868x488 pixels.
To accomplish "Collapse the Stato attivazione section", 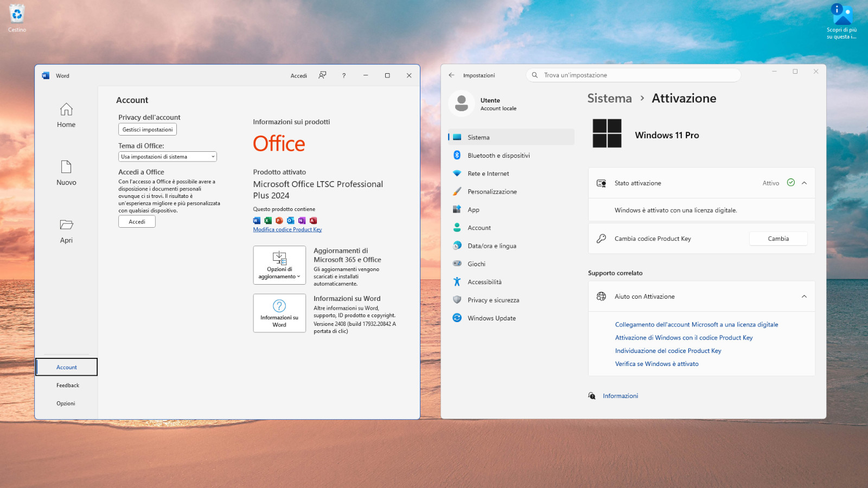I will coord(804,183).
